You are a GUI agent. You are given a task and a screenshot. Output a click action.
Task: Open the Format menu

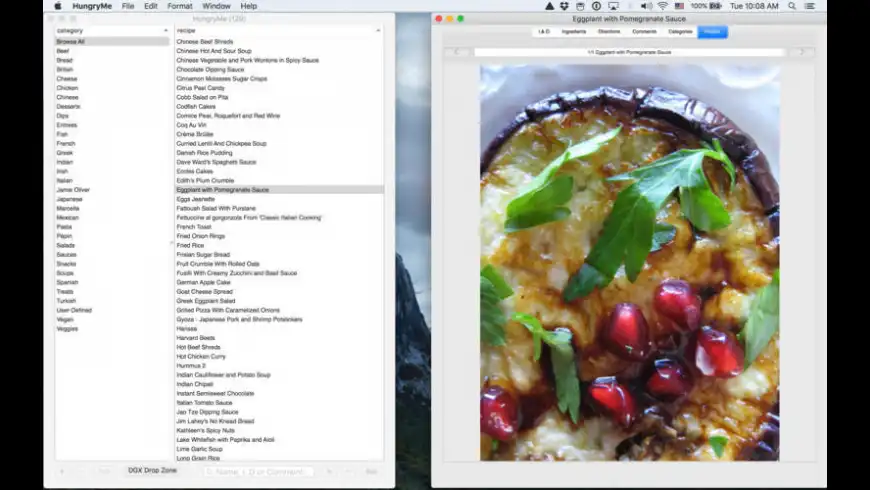(x=180, y=6)
